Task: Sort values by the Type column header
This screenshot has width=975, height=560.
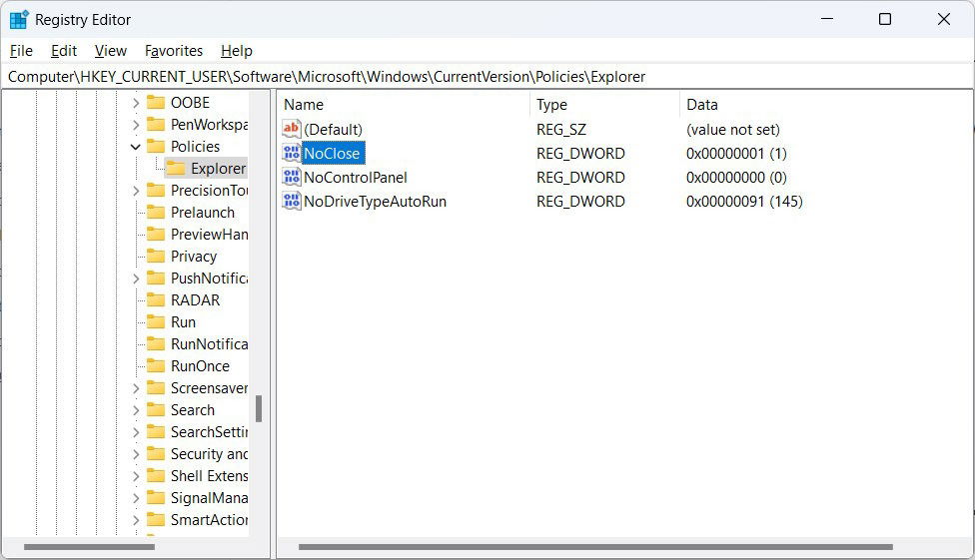Action: pyautogui.click(x=605, y=105)
